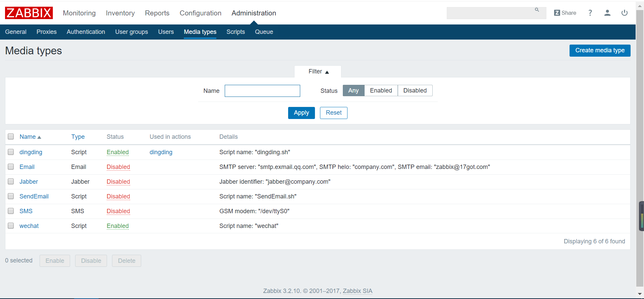The height and width of the screenshot is (299, 644).
Task: Go to the Users submenu
Action: (166, 32)
